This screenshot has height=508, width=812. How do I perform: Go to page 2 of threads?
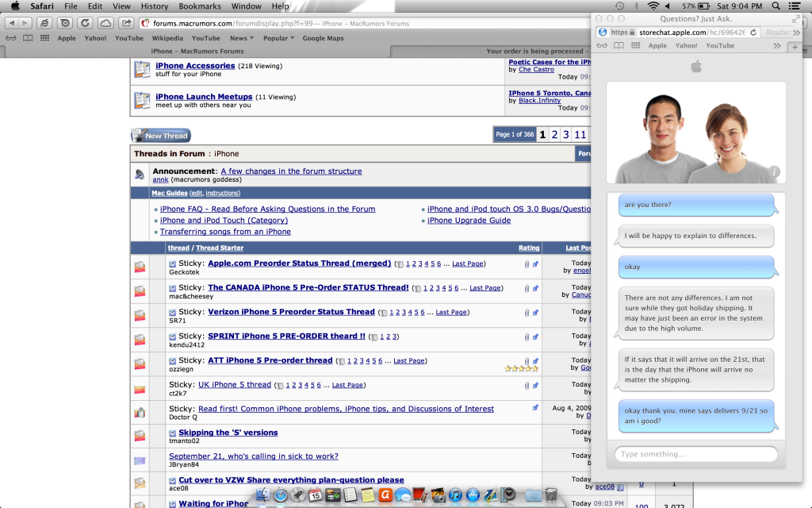[554, 135]
